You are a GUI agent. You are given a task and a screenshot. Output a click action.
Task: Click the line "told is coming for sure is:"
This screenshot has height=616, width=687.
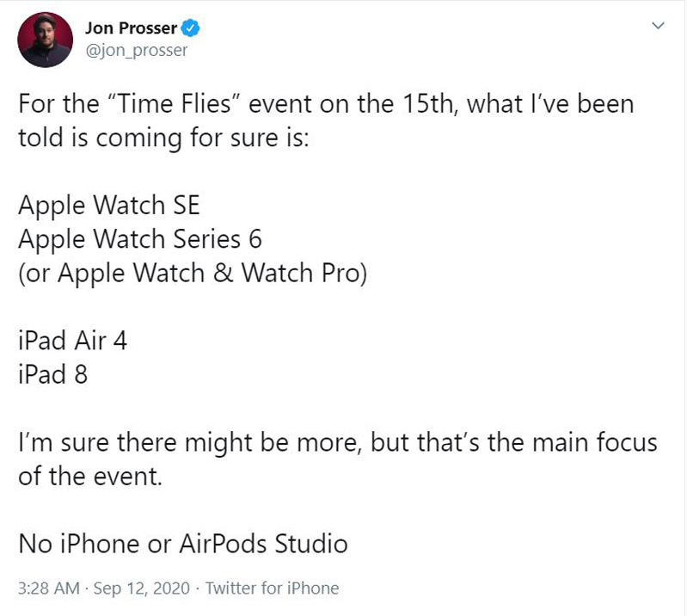click(164, 138)
